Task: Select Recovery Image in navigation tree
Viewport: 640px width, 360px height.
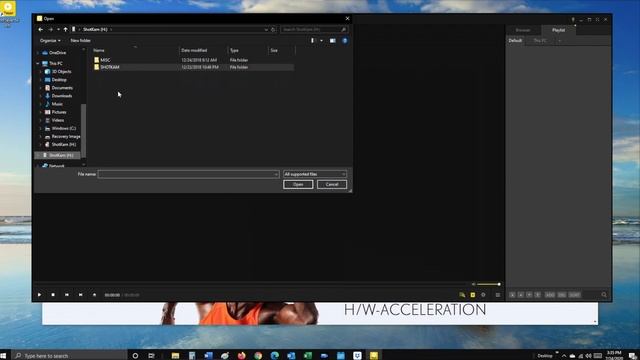Action: (x=65, y=136)
